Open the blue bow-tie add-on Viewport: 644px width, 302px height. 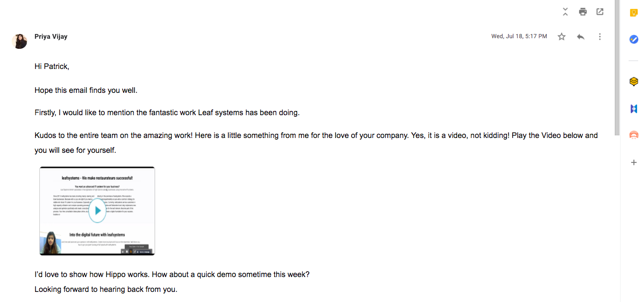pos(633,108)
